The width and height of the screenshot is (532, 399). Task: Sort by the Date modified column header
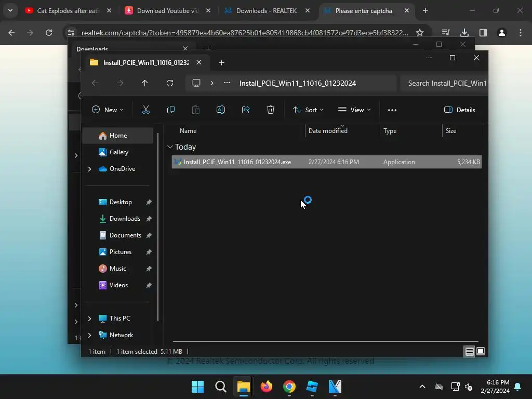[342, 131]
